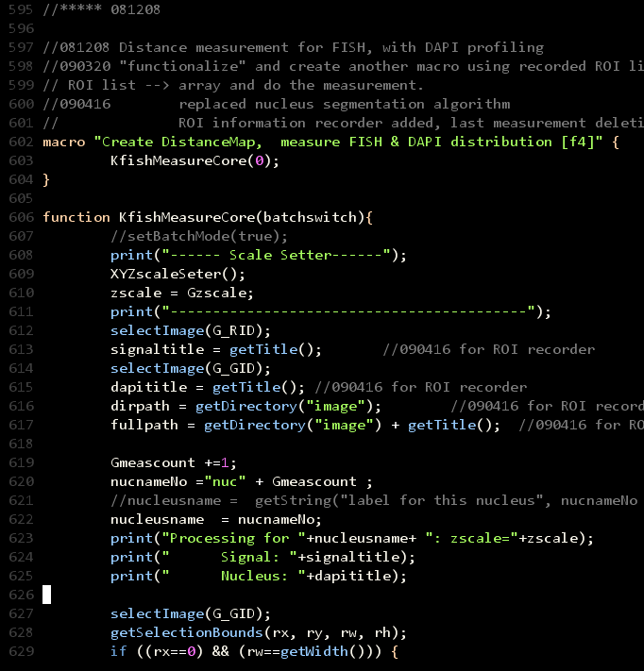Click the XYZscaleSeter() function call

tap(178, 274)
